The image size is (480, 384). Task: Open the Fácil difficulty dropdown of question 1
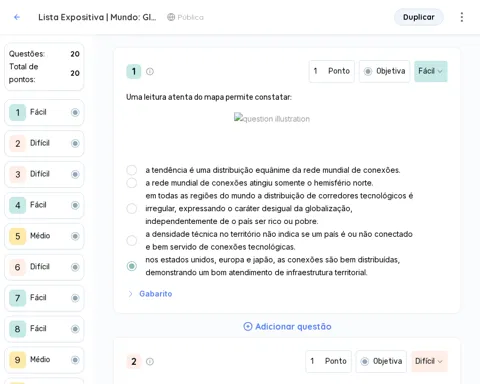point(431,71)
